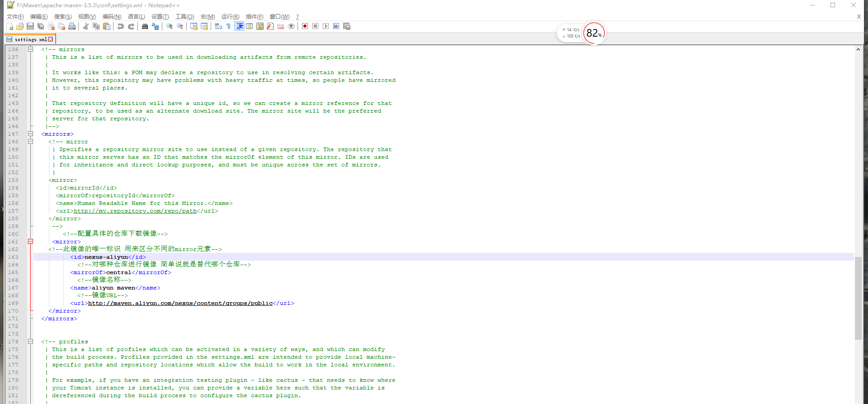Click the vertical scrollbar up arrow
868x404 pixels.
pyautogui.click(x=858, y=49)
